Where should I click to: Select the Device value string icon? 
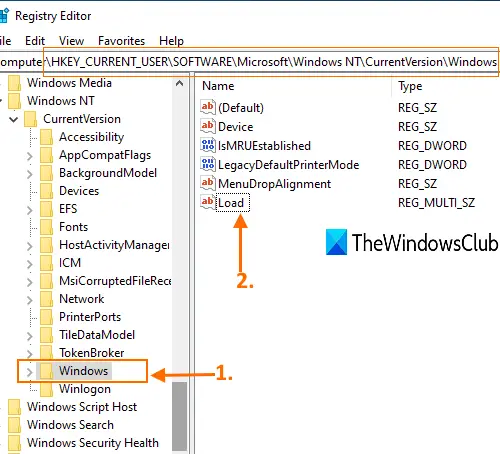click(208, 126)
